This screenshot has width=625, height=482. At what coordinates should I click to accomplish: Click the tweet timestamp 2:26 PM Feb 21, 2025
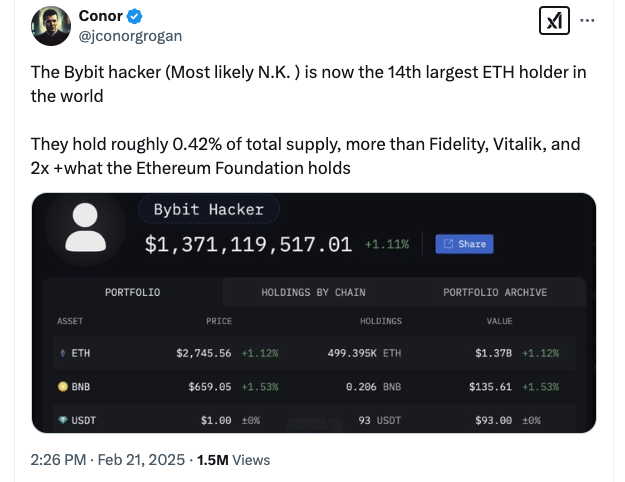[108, 460]
